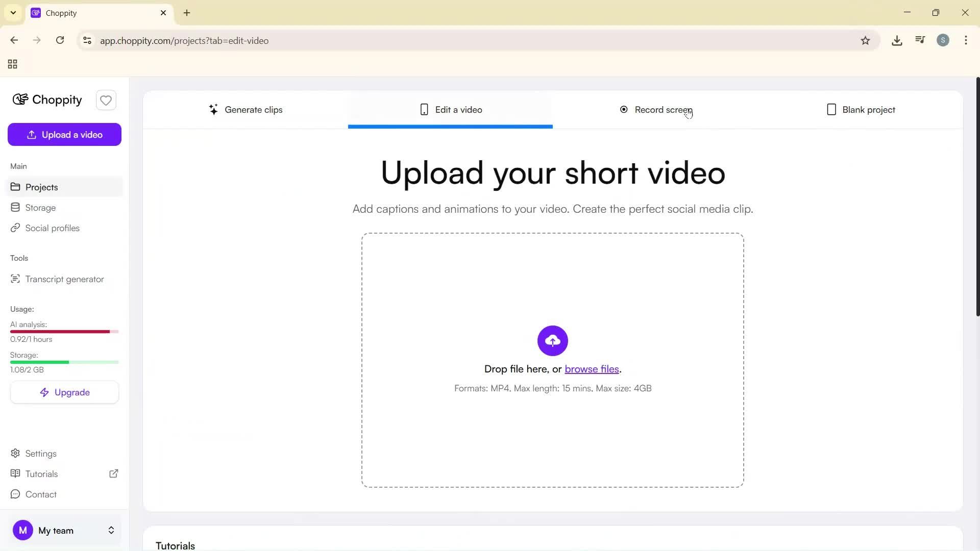
Task: Click the heart icon next to Choppity logo
Action: click(x=106, y=100)
